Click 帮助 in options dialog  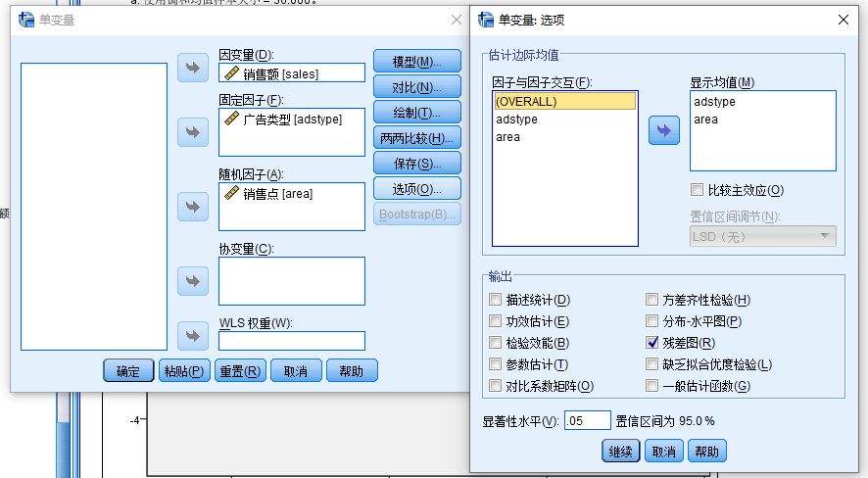707,452
